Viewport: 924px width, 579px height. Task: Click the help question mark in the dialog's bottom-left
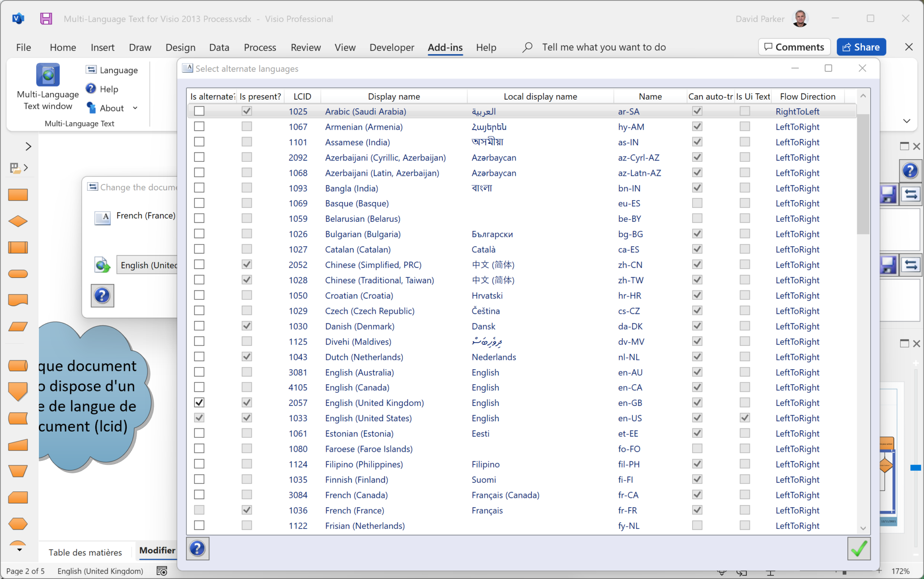click(x=198, y=548)
